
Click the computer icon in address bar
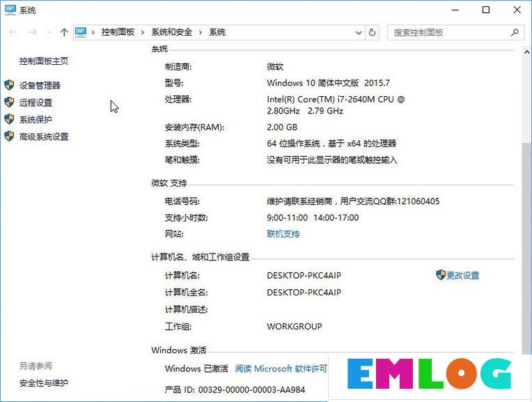tap(81, 32)
